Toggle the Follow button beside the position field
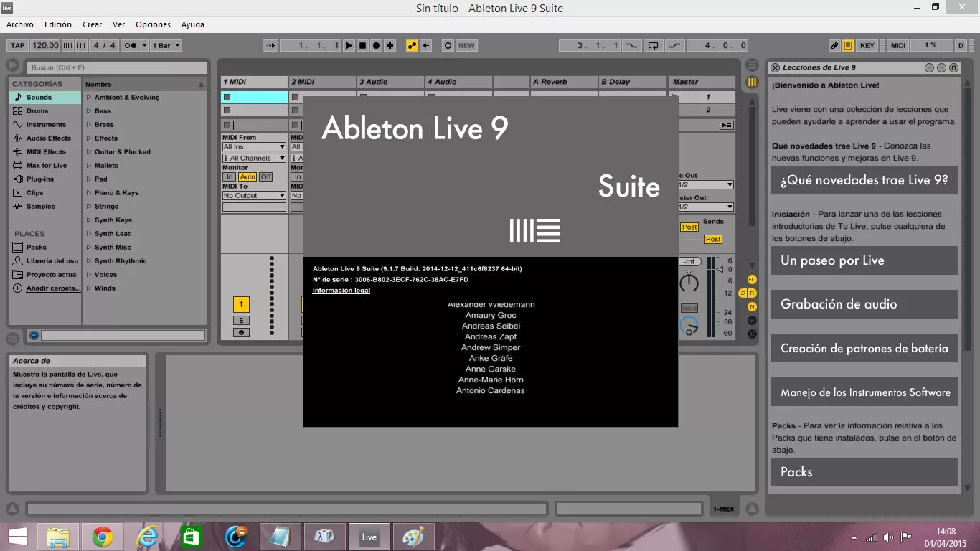 270,45
